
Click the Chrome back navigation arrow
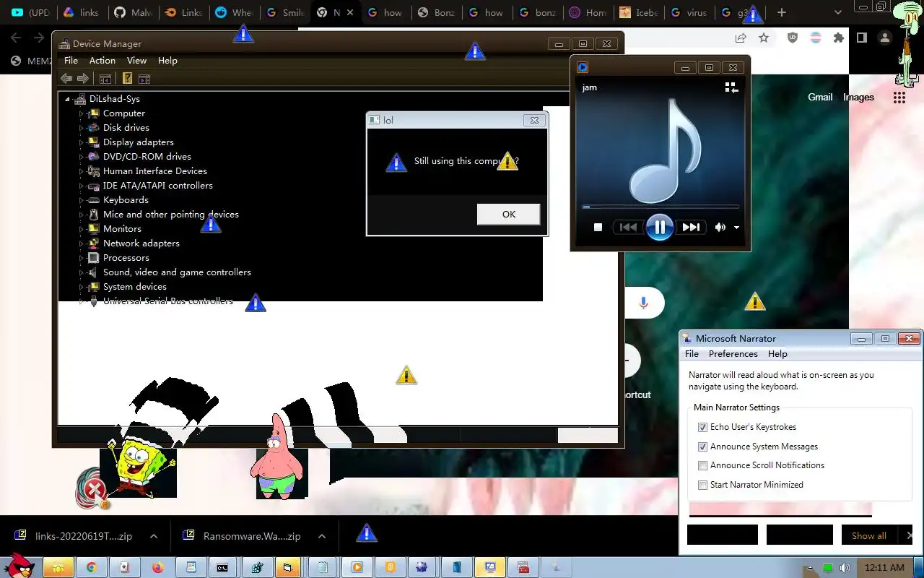[x=17, y=38]
